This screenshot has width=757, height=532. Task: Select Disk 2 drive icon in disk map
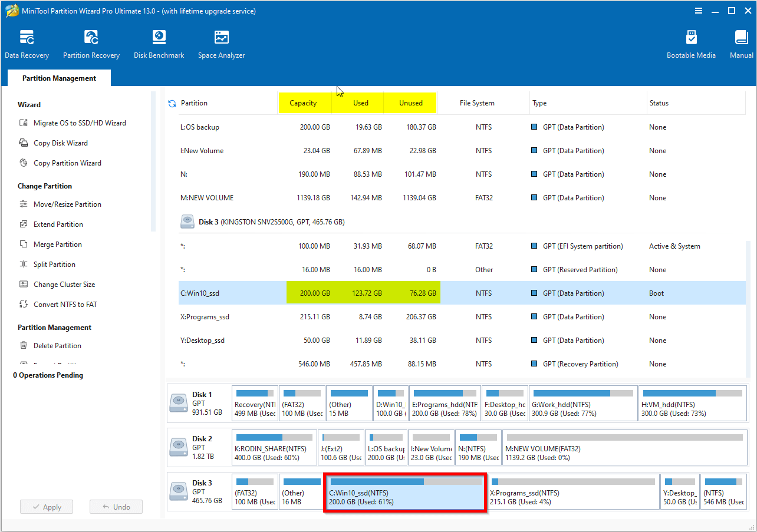[179, 447]
